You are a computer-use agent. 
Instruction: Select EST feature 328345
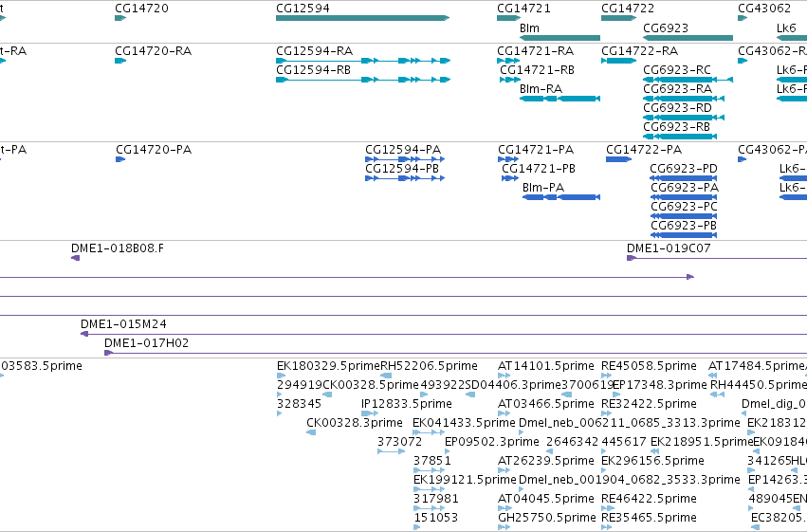pyautogui.click(x=299, y=404)
